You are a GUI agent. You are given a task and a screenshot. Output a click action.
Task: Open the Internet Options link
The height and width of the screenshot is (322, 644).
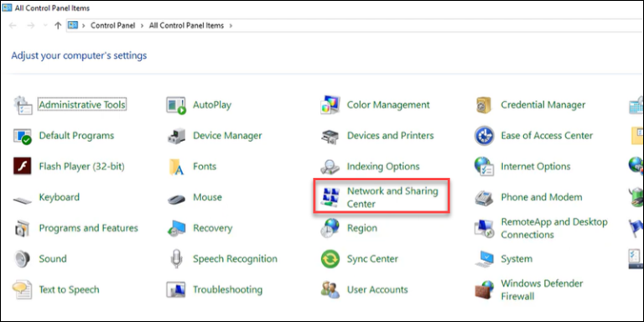pyautogui.click(x=536, y=166)
